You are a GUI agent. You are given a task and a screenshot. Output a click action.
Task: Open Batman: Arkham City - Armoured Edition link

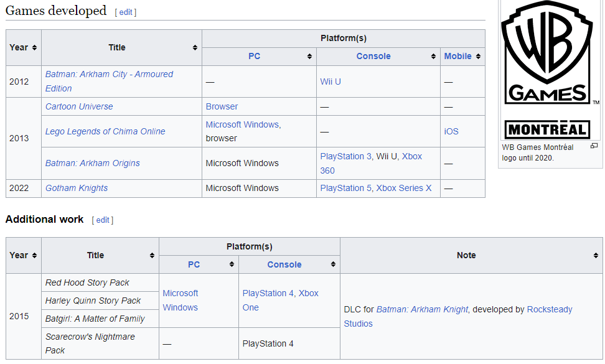[x=109, y=82]
